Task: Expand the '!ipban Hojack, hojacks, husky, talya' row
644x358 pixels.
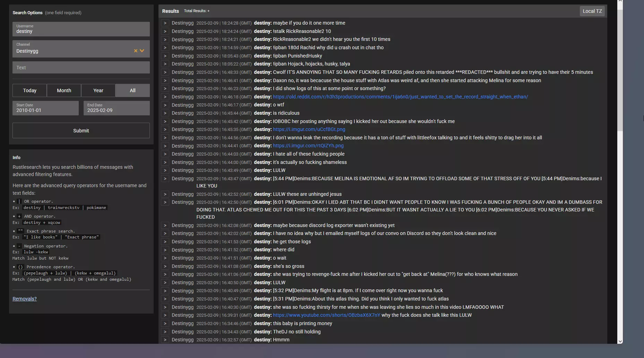Action: 165,64
